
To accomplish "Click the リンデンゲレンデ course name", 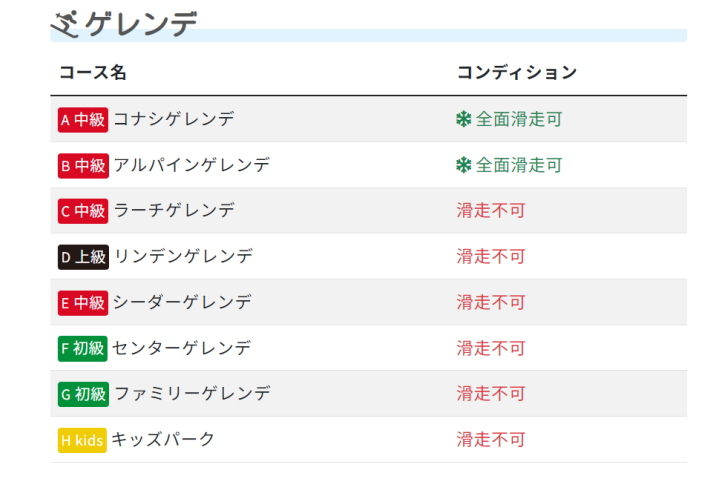I will click(x=183, y=257).
